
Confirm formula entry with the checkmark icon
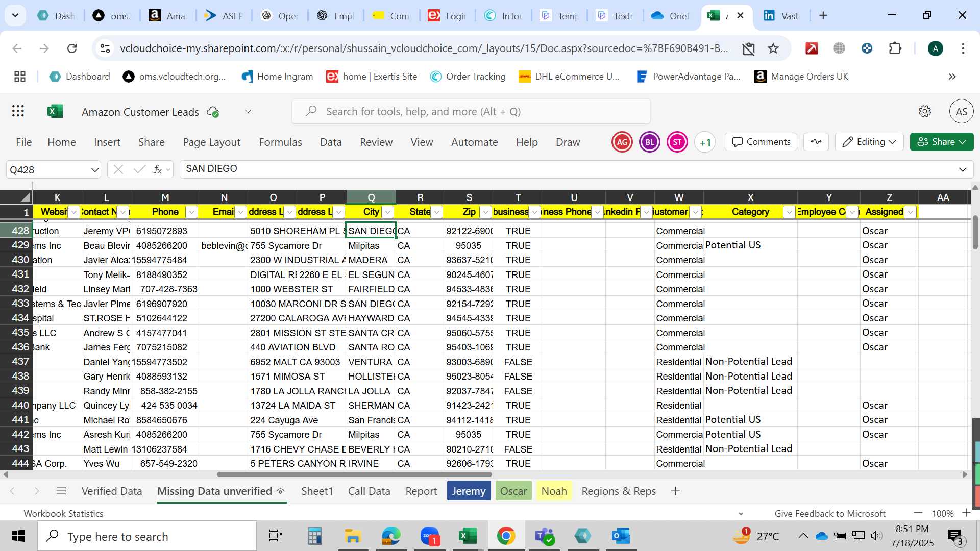pyautogui.click(x=139, y=169)
